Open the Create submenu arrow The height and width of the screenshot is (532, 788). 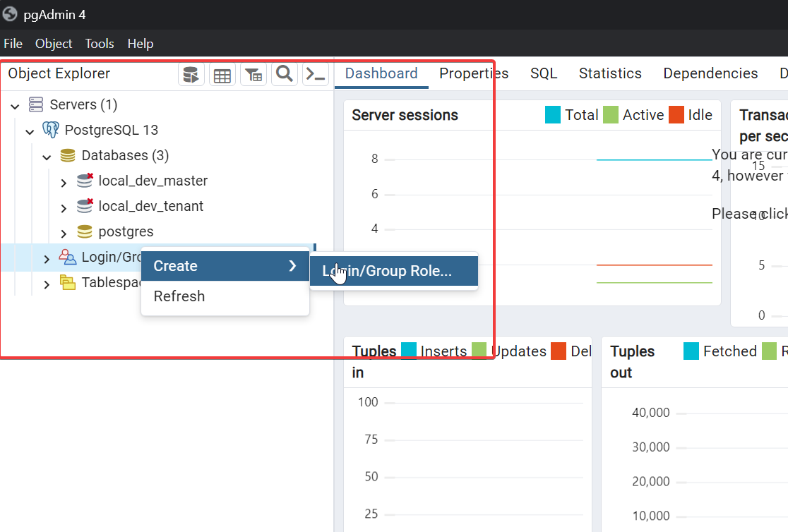(x=292, y=266)
